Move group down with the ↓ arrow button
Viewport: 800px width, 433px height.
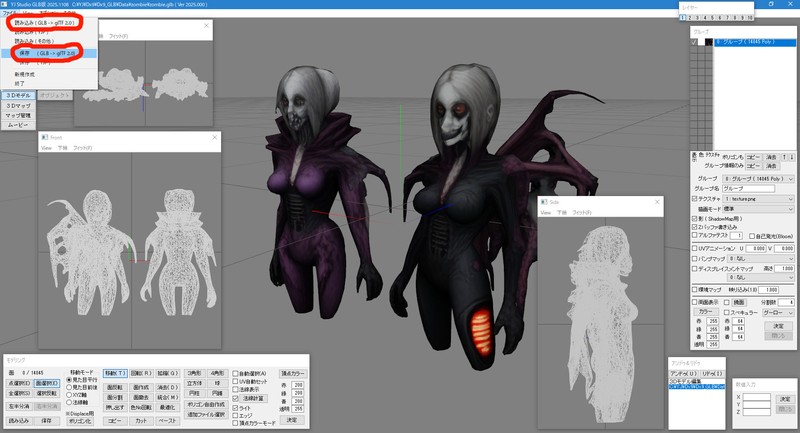click(792, 157)
